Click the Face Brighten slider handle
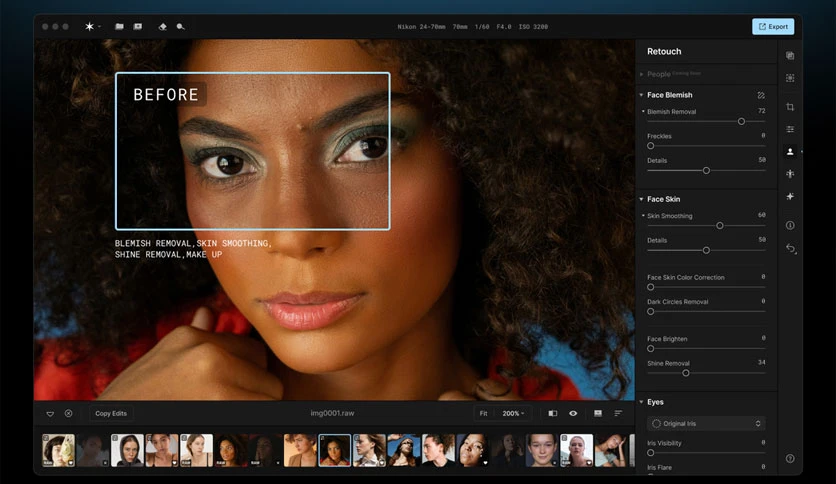The image size is (836, 484). (x=650, y=349)
